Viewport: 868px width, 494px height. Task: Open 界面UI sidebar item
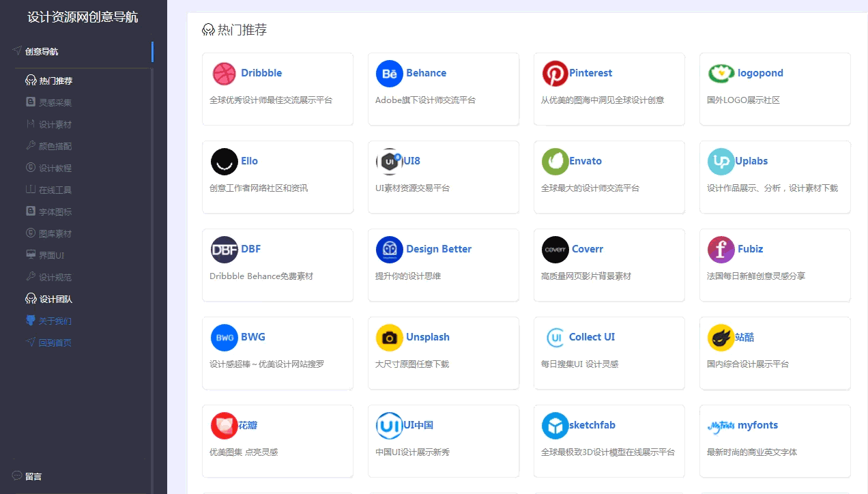tap(51, 255)
